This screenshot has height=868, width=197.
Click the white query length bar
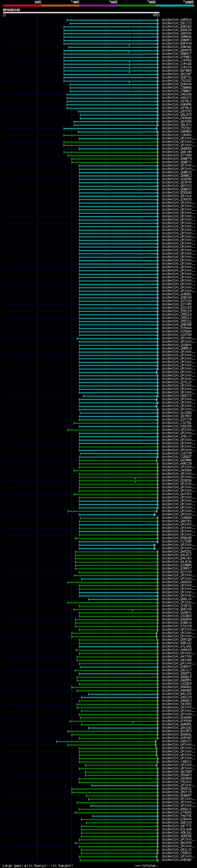(x=81, y=12)
